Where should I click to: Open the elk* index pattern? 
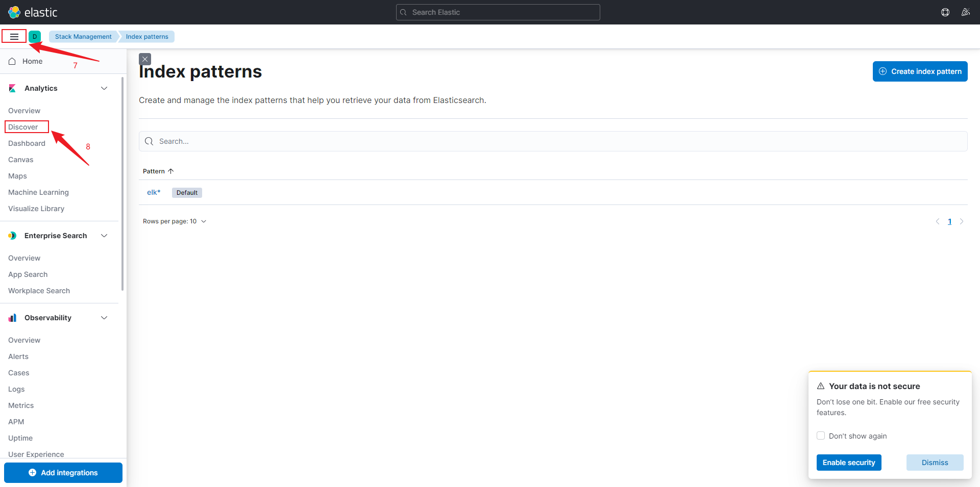[x=154, y=192]
